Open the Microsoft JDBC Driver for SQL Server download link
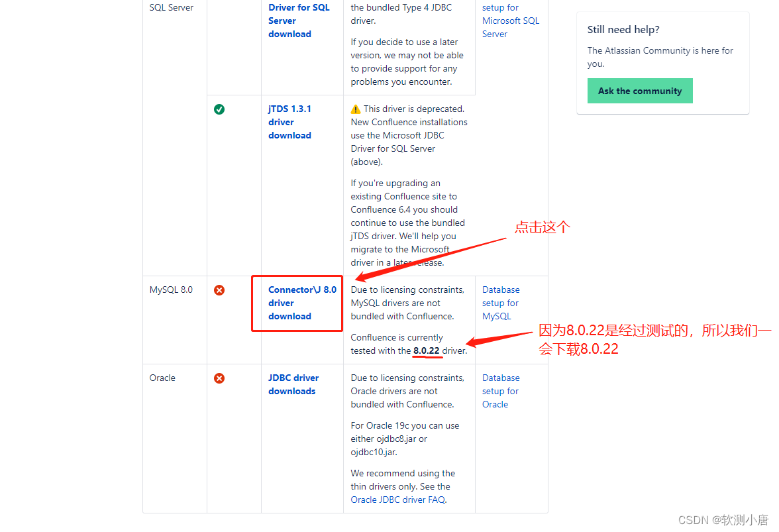Image resolution: width=779 pixels, height=532 pixels. click(x=299, y=21)
